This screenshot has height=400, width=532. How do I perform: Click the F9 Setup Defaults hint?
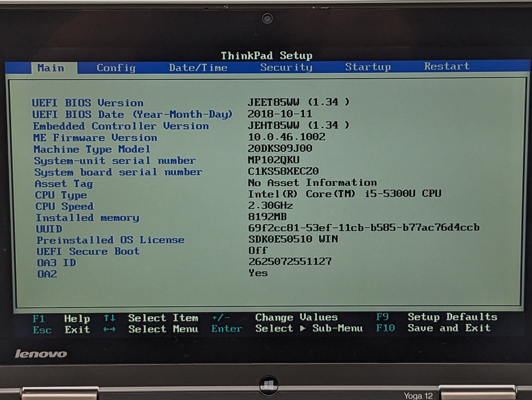[x=437, y=317]
